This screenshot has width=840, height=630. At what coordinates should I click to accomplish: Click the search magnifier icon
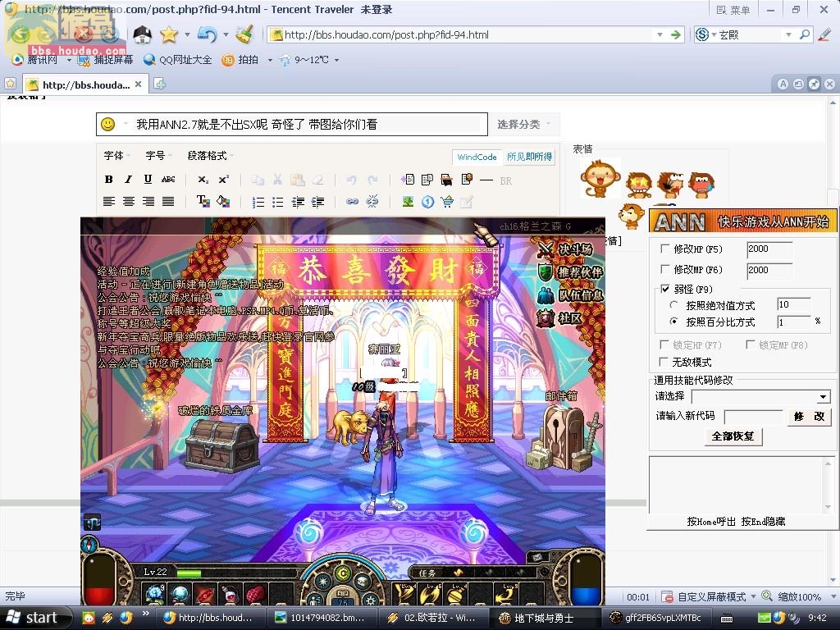(805, 34)
